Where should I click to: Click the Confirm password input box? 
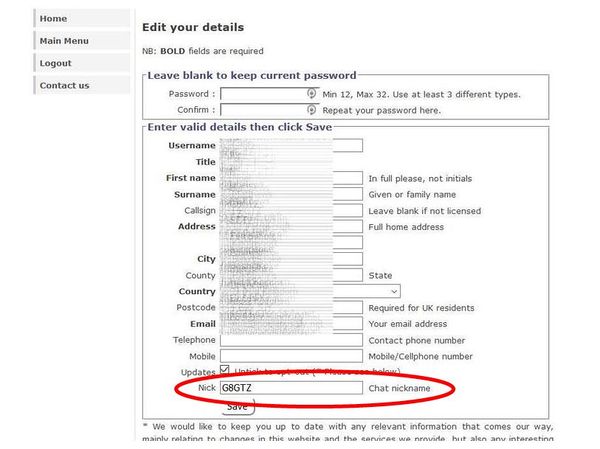pyautogui.click(x=264, y=110)
